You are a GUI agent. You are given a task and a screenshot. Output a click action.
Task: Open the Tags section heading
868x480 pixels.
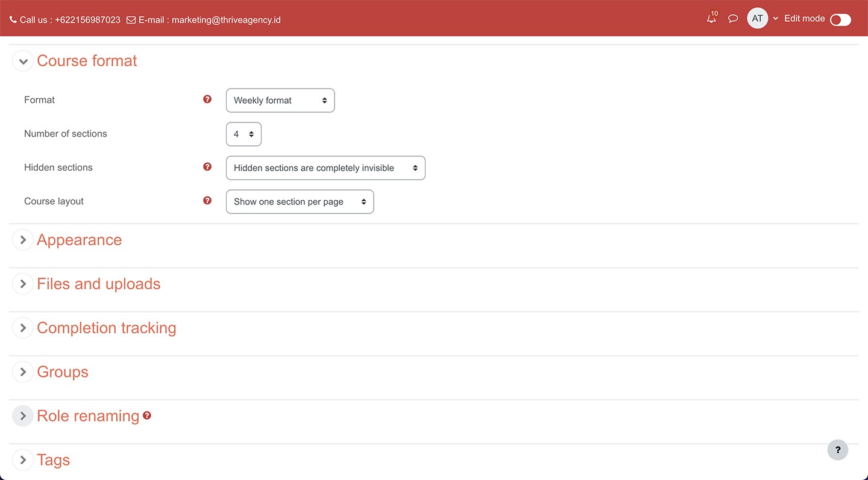click(x=54, y=460)
